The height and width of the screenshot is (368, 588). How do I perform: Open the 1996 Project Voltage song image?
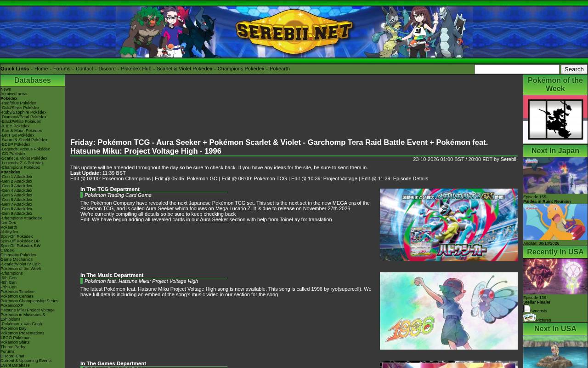click(x=449, y=311)
